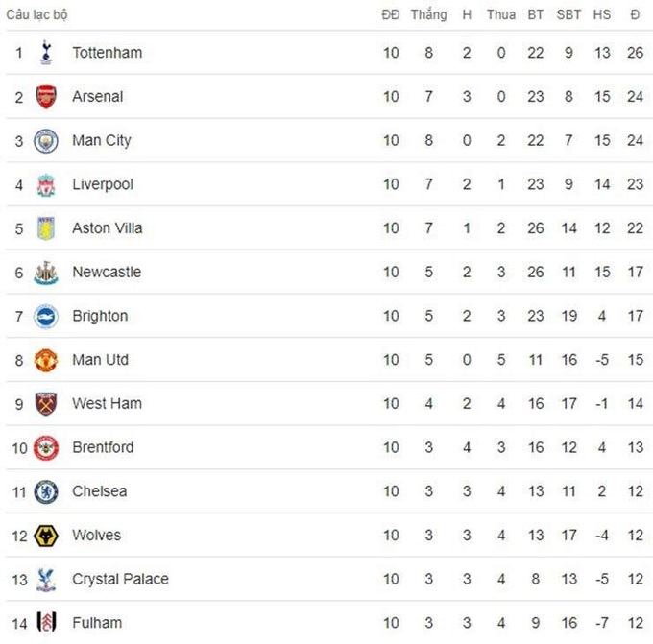Click the Thắng column header
This screenshot has height=644, width=653.
pos(428,14)
